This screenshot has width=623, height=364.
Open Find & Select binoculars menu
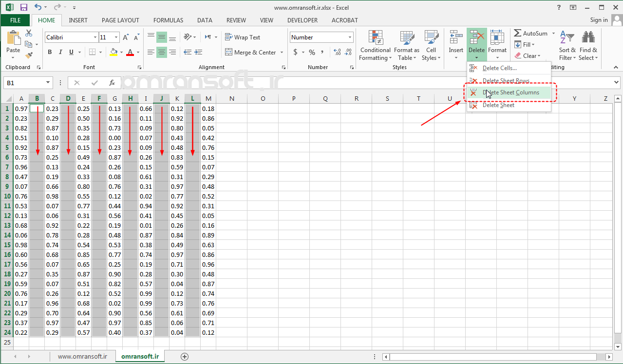pyautogui.click(x=588, y=45)
